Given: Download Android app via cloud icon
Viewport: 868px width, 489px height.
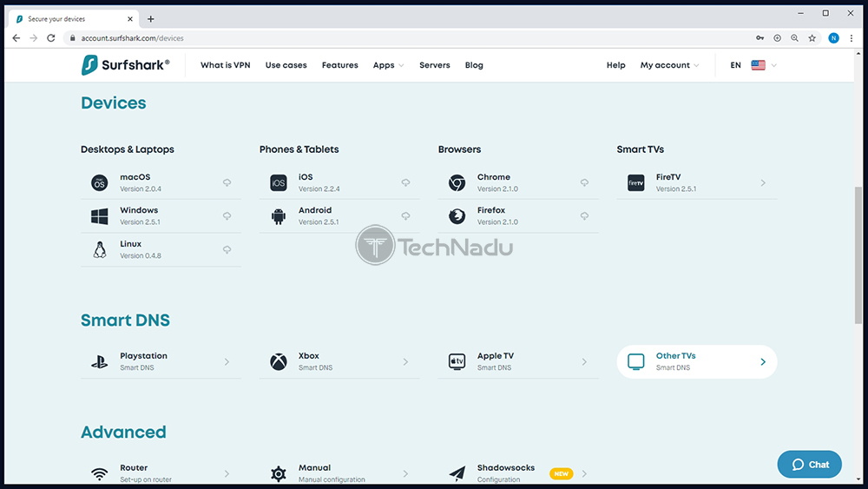Looking at the screenshot, I should [x=405, y=216].
